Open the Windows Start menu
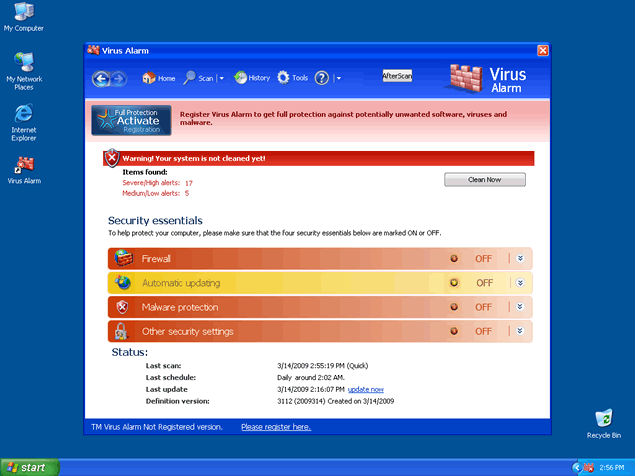This screenshot has height=476, width=635. tap(30, 467)
